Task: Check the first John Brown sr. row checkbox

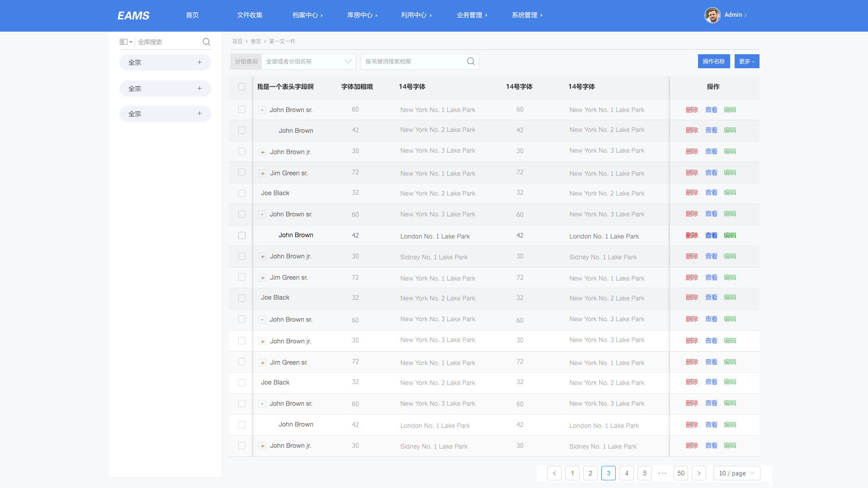Action: [242, 109]
